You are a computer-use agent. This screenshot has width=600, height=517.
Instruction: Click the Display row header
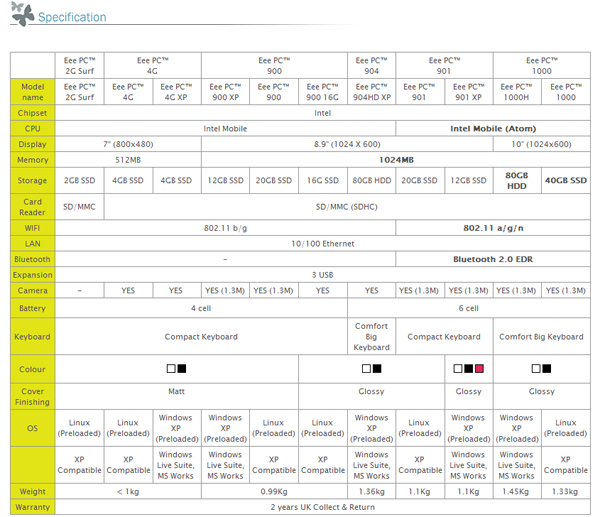click(33, 144)
